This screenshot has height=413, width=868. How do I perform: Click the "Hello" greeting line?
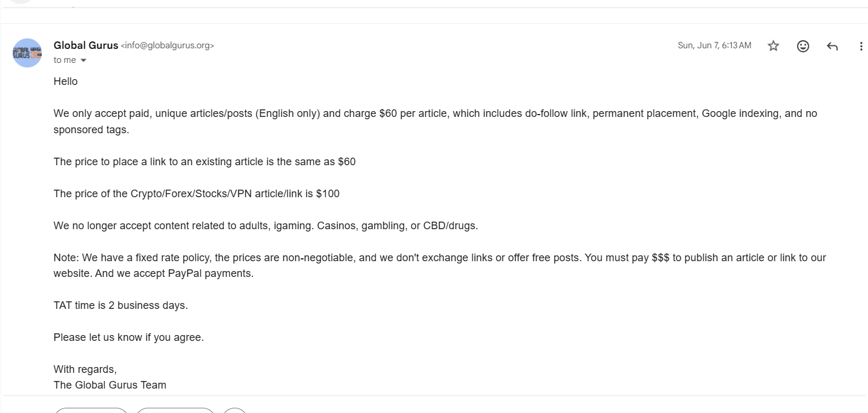point(66,81)
